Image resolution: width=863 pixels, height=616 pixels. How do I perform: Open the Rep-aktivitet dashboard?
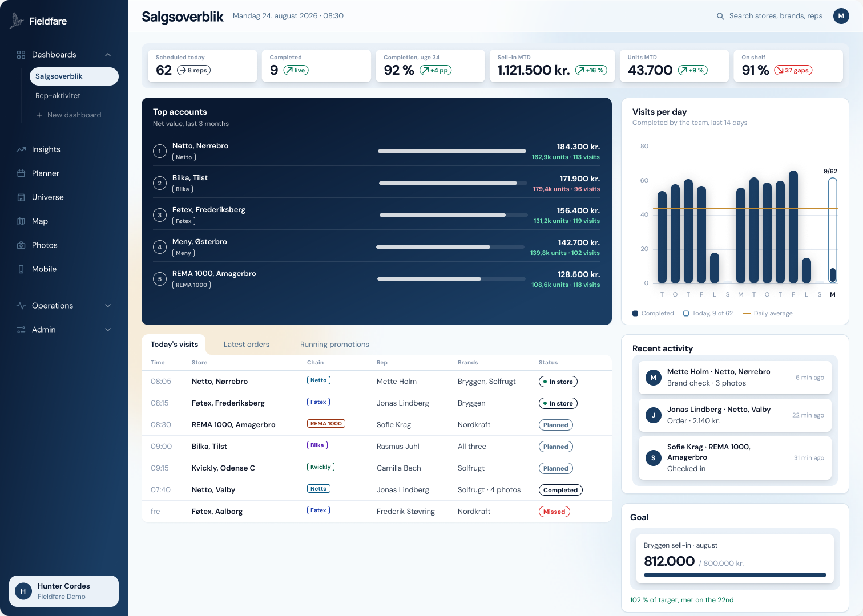click(x=74, y=96)
